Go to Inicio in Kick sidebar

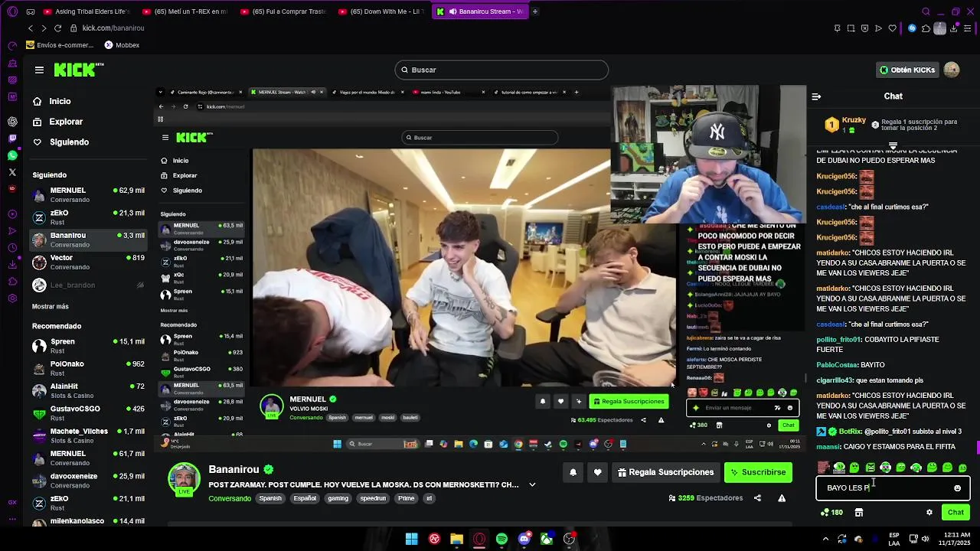[52, 101]
